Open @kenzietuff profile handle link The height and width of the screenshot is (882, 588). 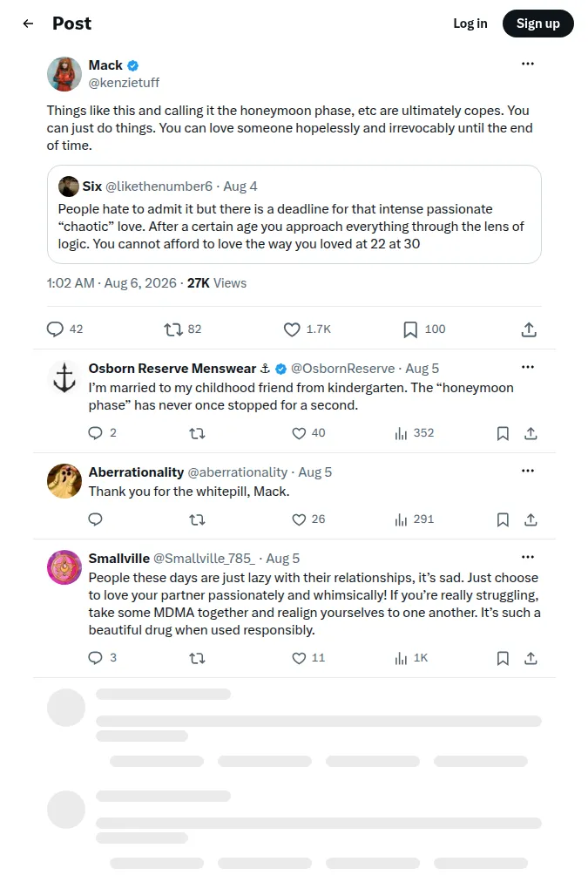[124, 83]
